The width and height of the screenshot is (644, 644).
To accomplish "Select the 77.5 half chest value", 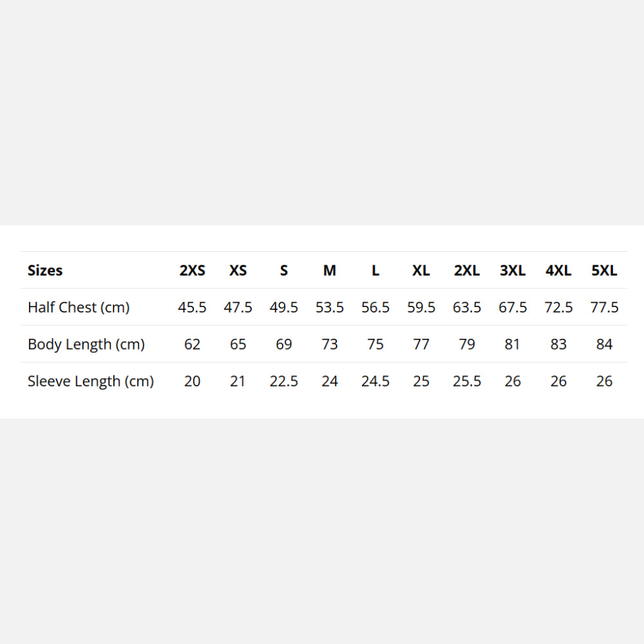I will (604, 308).
